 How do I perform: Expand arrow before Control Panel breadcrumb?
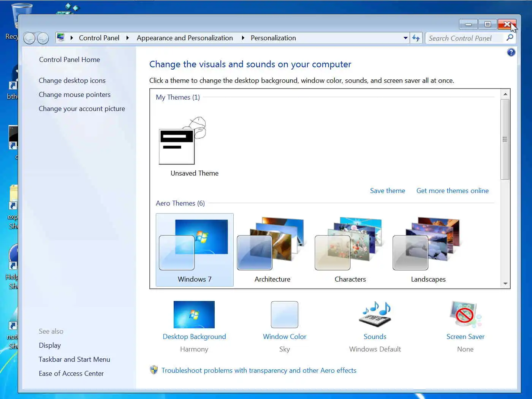tap(71, 38)
